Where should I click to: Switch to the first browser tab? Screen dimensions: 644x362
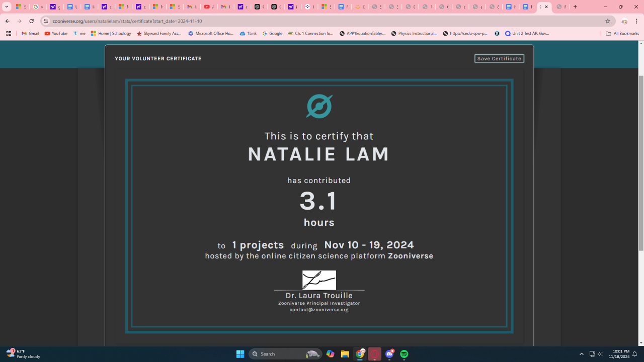click(x=21, y=7)
